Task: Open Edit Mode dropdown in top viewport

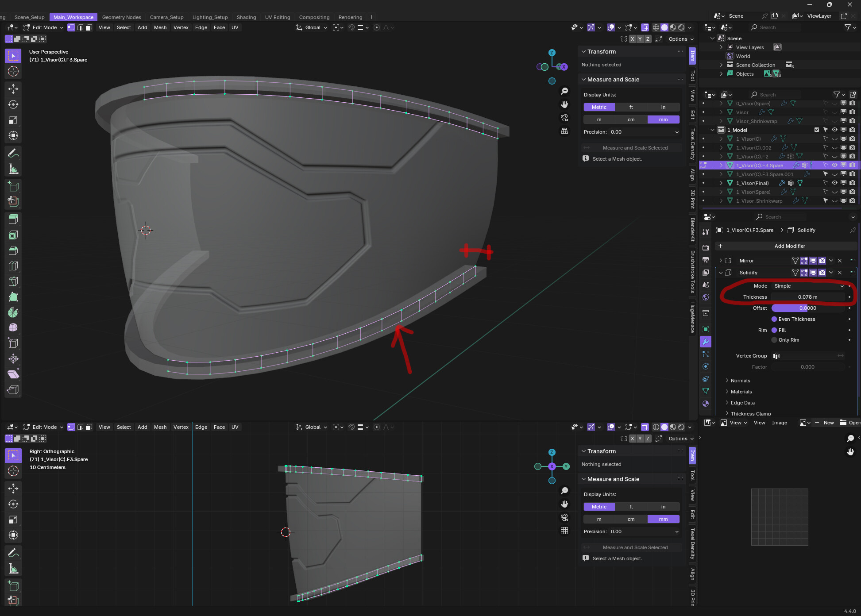Action: 43,27
